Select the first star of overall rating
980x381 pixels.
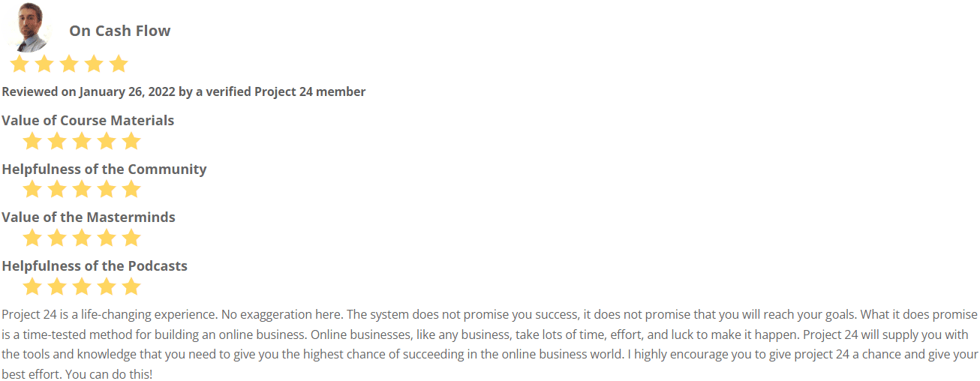(x=20, y=64)
